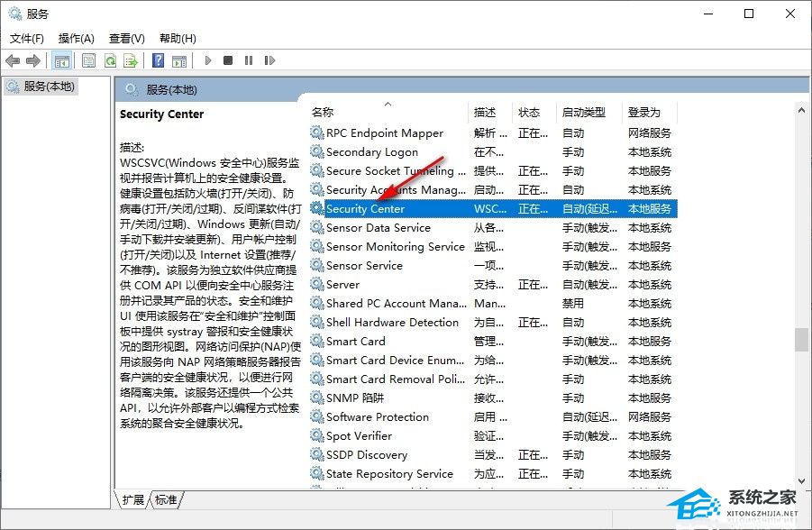The image size is (812, 530).
Task: Click the Refresh toolbar icon
Action: pyautogui.click(x=110, y=60)
